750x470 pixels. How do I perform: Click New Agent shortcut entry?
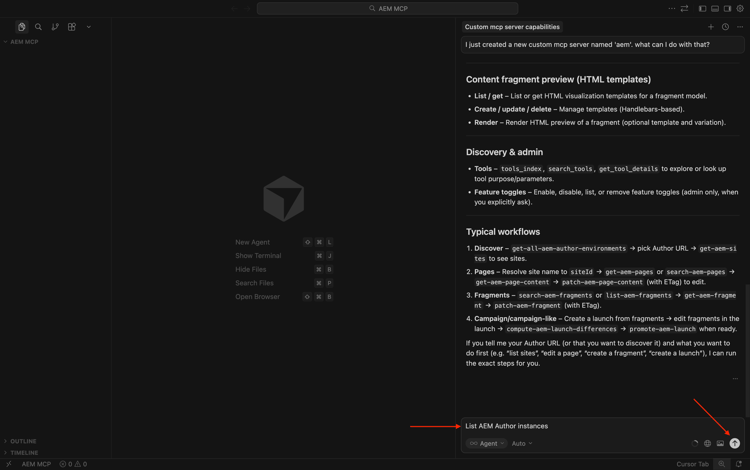coord(284,242)
